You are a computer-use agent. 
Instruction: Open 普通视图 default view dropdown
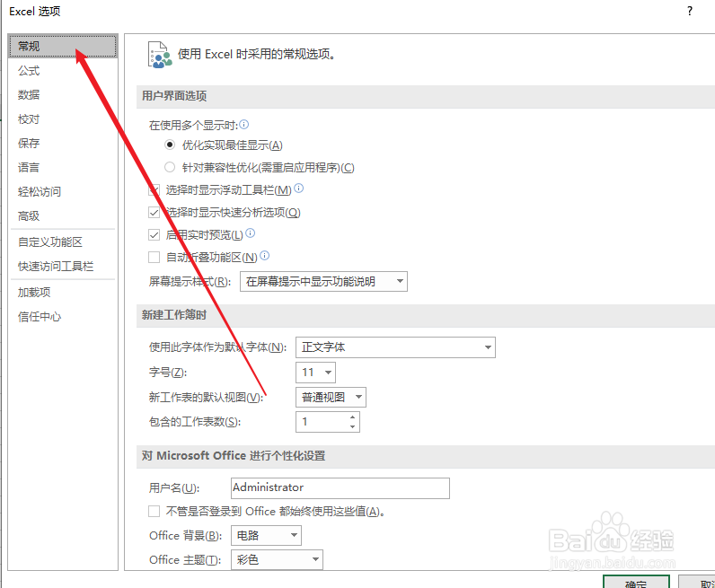pos(331,397)
